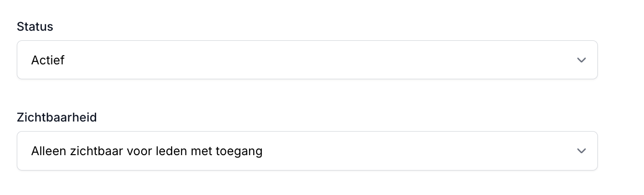Select the Zichtbaarheid combo box

(x=307, y=151)
